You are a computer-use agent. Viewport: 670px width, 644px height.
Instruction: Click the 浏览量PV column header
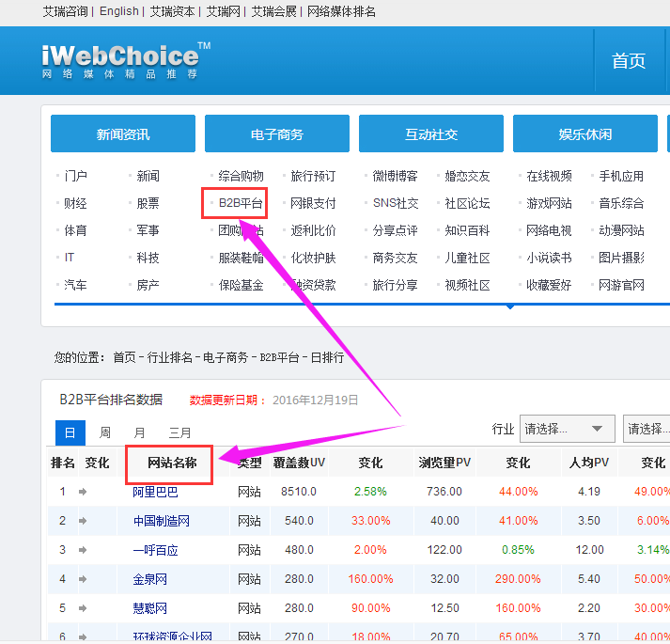[x=444, y=463]
